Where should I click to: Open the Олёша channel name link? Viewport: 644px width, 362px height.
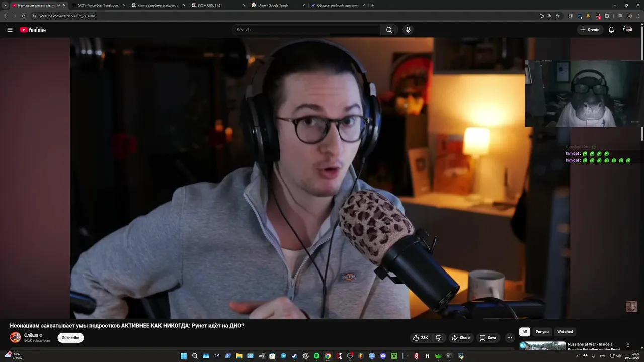click(31, 335)
